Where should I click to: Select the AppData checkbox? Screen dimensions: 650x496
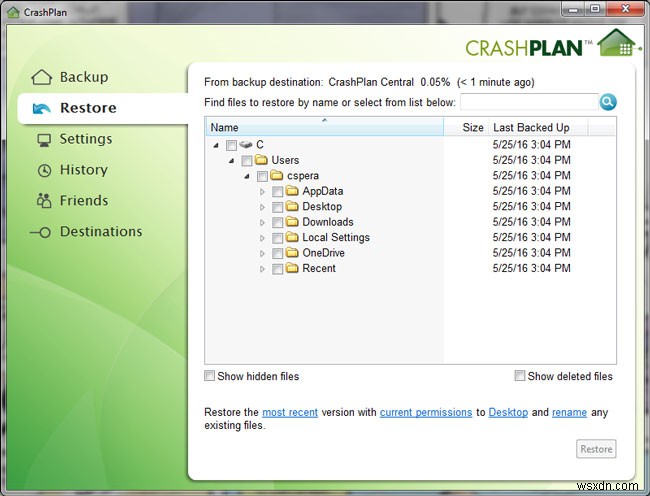coord(277,191)
